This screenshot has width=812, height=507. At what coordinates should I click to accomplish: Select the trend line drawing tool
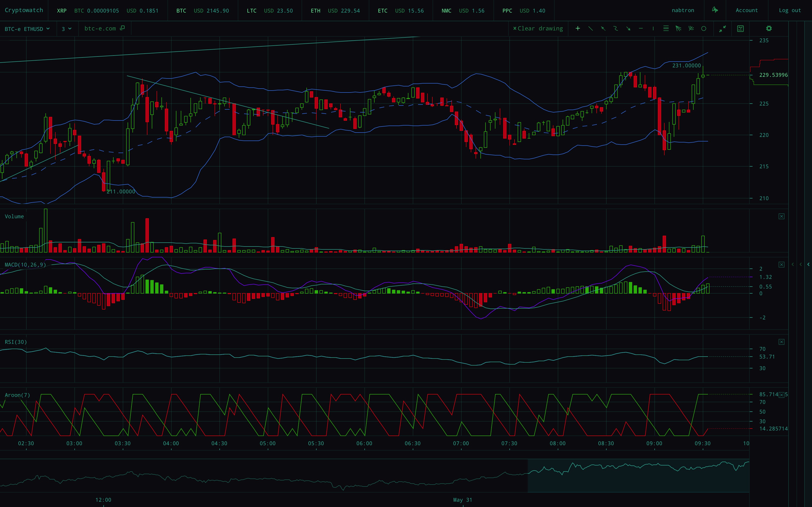click(591, 28)
